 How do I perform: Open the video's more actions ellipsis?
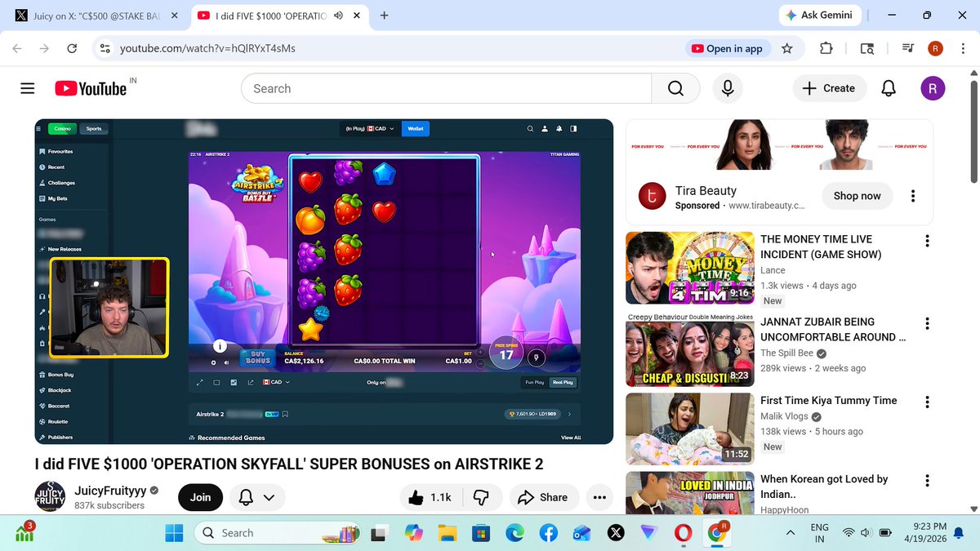click(600, 497)
